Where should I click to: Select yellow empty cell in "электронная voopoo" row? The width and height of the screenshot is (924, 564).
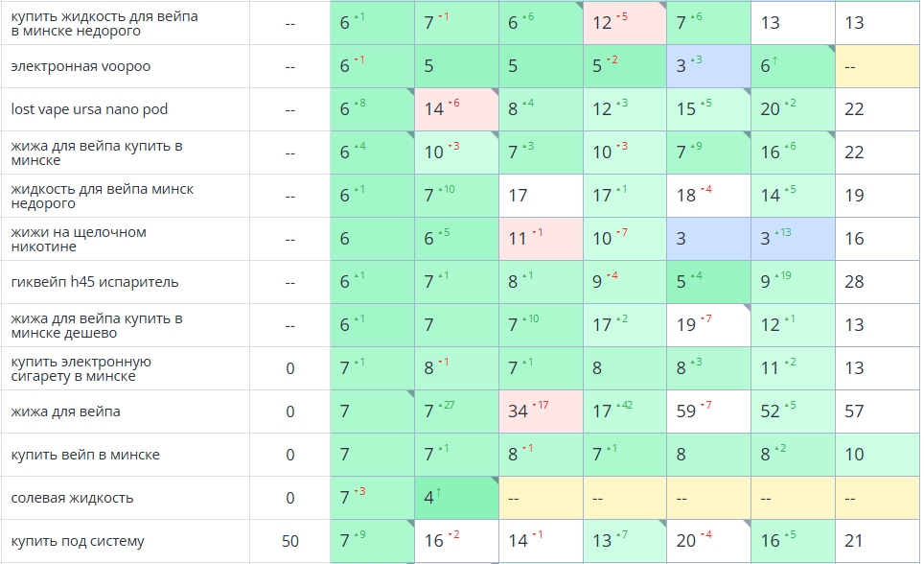877,66
